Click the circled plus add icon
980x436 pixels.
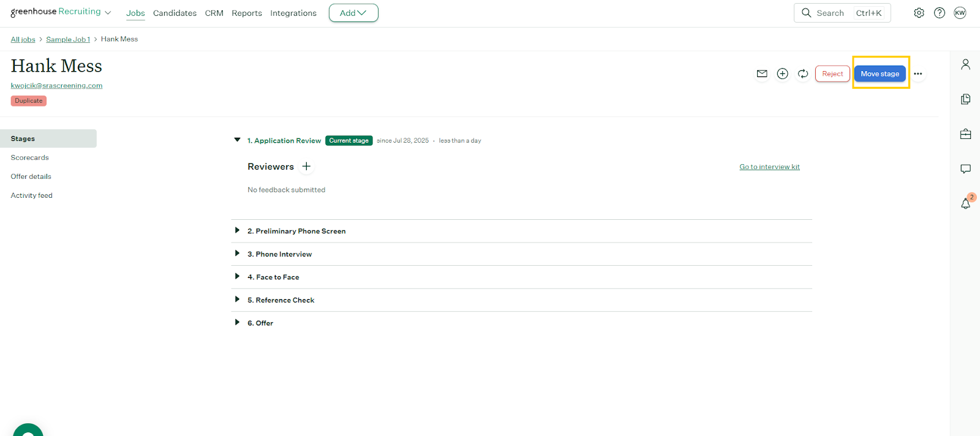point(782,73)
